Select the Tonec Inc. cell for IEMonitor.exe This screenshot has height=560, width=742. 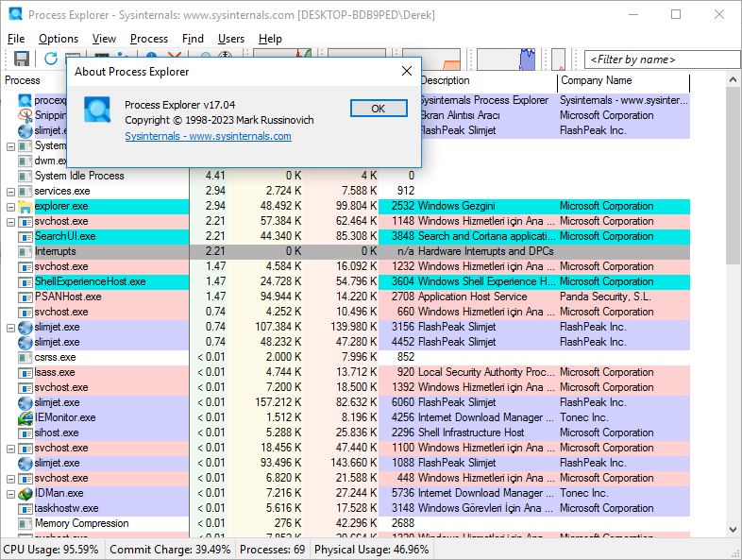[x=584, y=417]
